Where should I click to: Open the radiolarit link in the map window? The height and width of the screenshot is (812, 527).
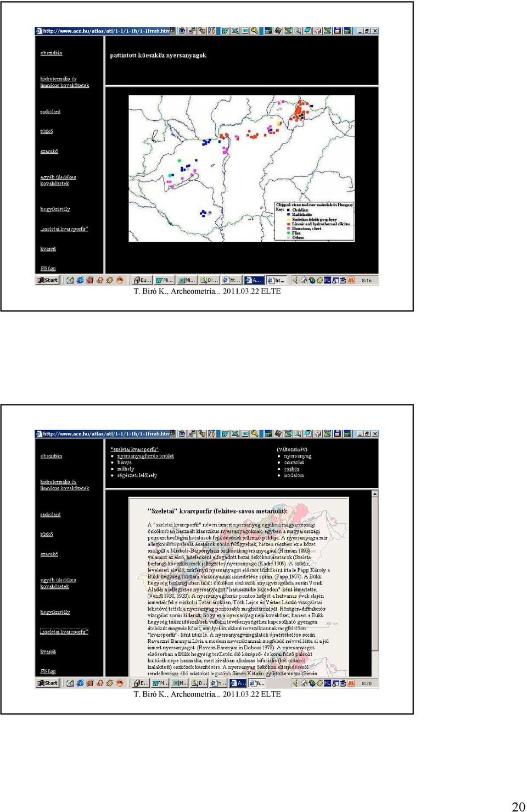coord(51,112)
